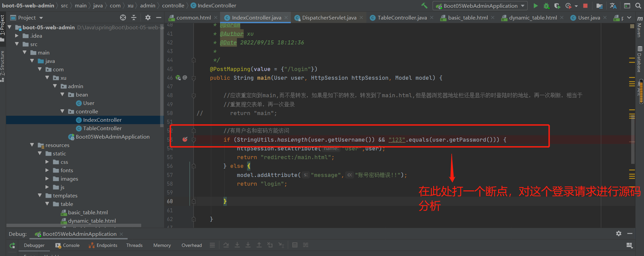
Task: Close the IndexController.java tab
Action: pyautogui.click(x=286, y=17)
